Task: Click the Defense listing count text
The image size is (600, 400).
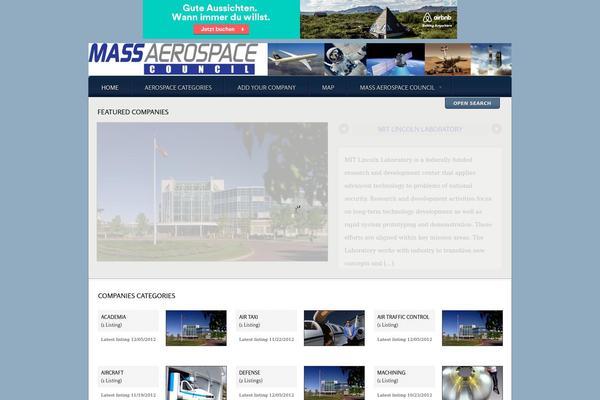Action: [x=251, y=381]
